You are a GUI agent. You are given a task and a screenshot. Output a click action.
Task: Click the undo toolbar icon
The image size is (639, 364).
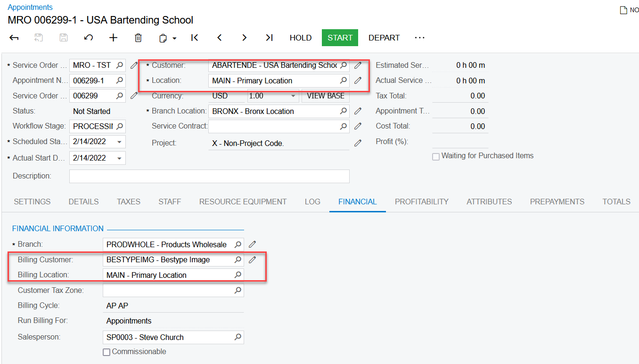click(88, 38)
